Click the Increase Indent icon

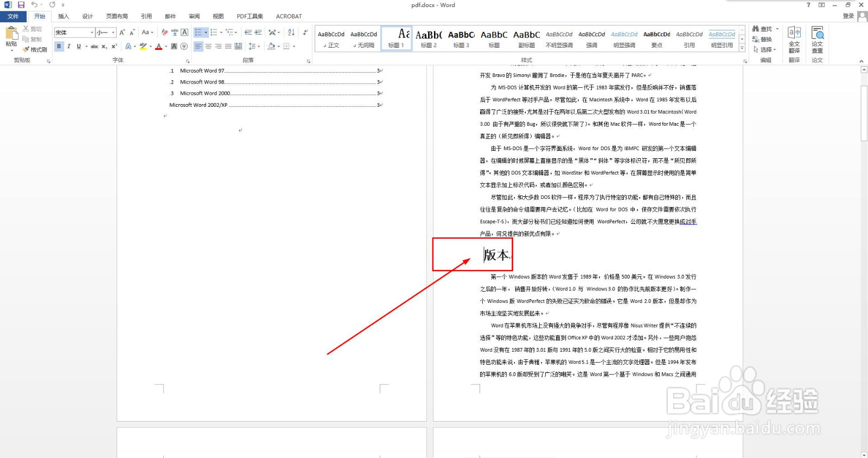(258, 33)
